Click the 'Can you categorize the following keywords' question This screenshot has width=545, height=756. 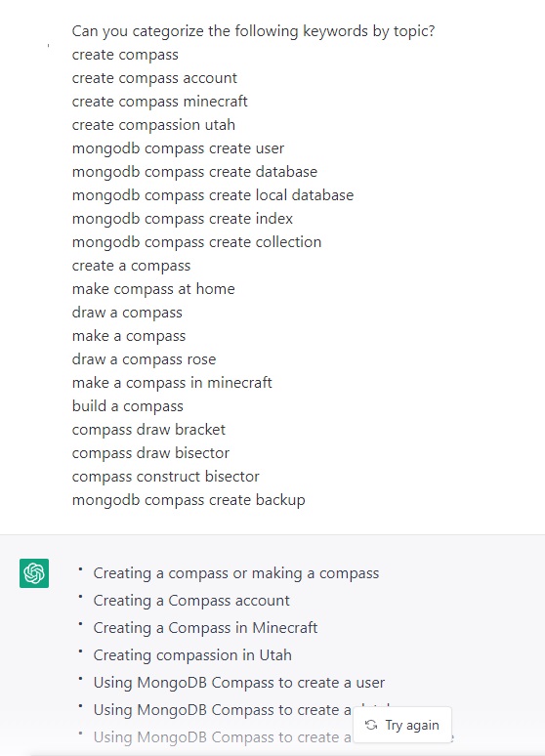(x=253, y=31)
